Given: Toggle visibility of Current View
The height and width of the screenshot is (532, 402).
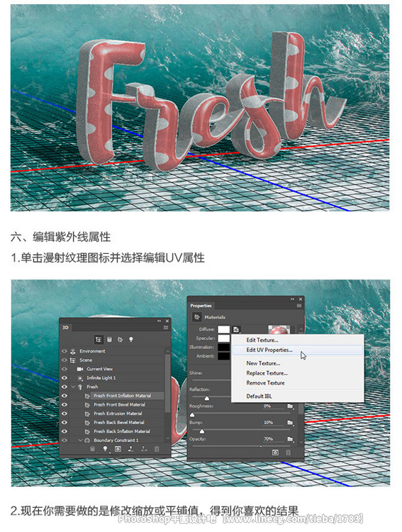Looking at the screenshot, I should [65, 369].
